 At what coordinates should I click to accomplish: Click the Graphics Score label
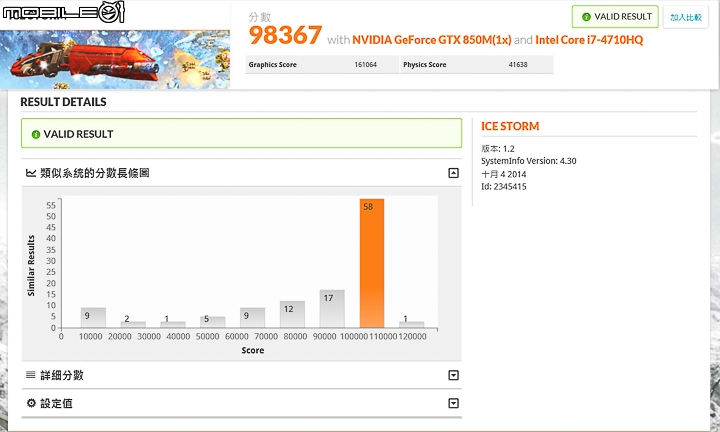click(x=273, y=65)
